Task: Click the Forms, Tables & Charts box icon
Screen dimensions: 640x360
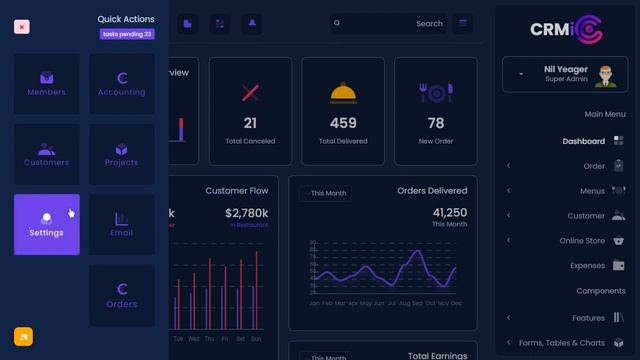Action: 619,342
